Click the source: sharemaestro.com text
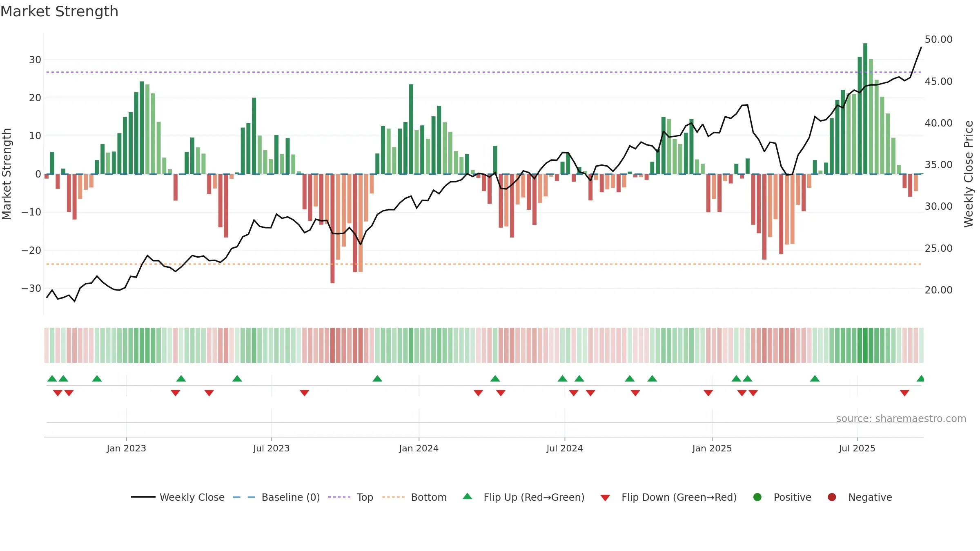 pyautogui.click(x=901, y=418)
